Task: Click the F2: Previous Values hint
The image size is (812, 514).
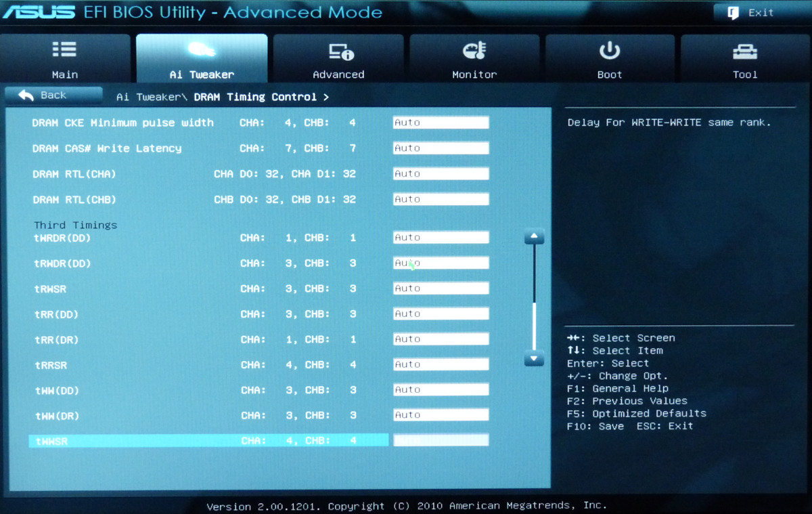Action: [x=627, y=401]
